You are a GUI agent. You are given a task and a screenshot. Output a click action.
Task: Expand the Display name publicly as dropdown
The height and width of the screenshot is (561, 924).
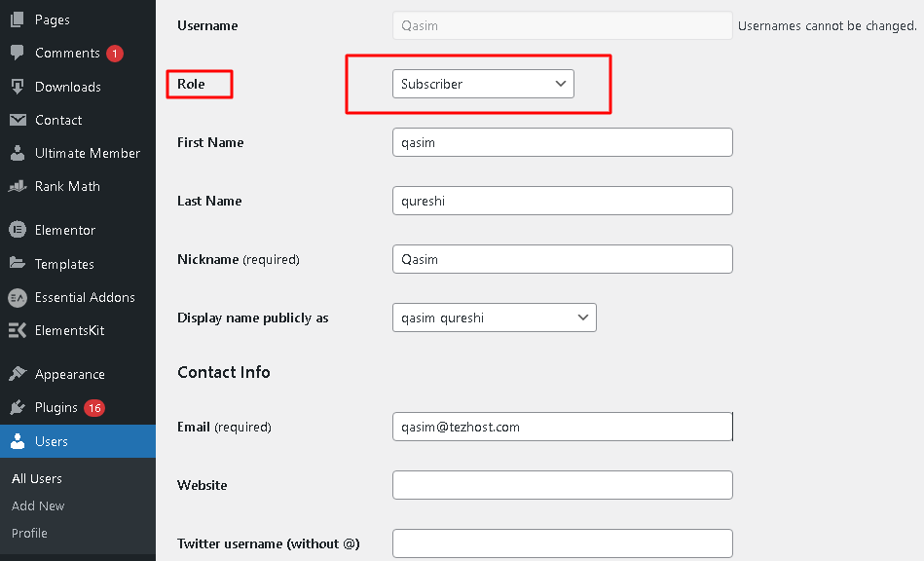(x=494, y=318)
